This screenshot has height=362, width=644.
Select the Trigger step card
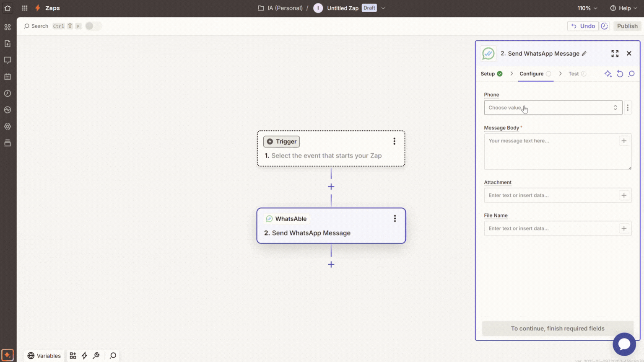[x=331, y=149]
